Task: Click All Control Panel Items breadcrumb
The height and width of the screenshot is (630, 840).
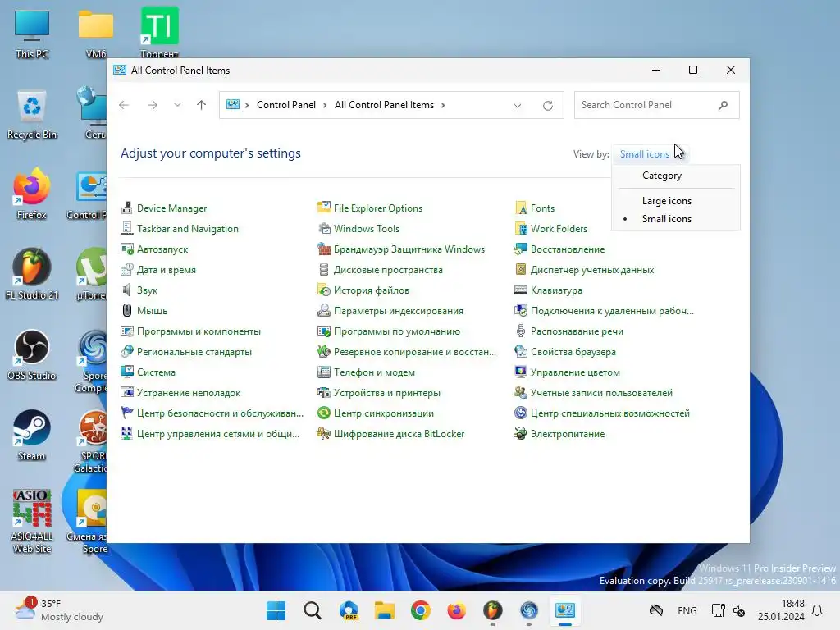Action: click(384, 105)
